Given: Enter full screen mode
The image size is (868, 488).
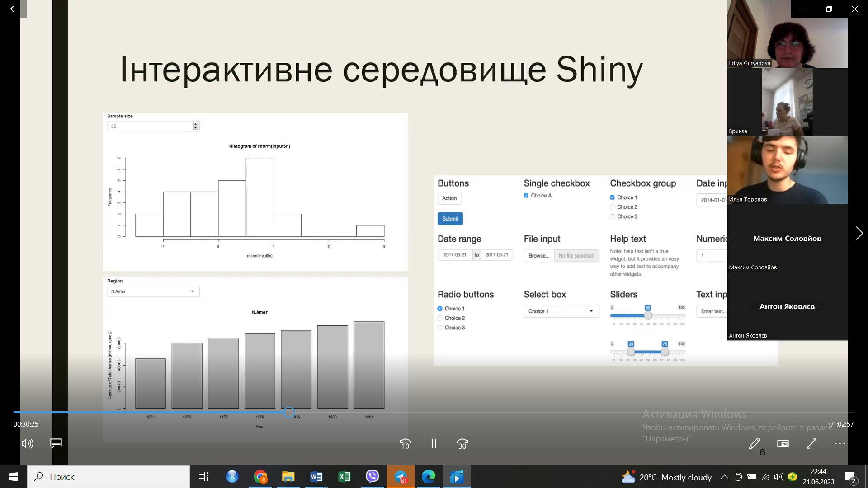Looking at the screenshot, I should (x=811, y=444).
